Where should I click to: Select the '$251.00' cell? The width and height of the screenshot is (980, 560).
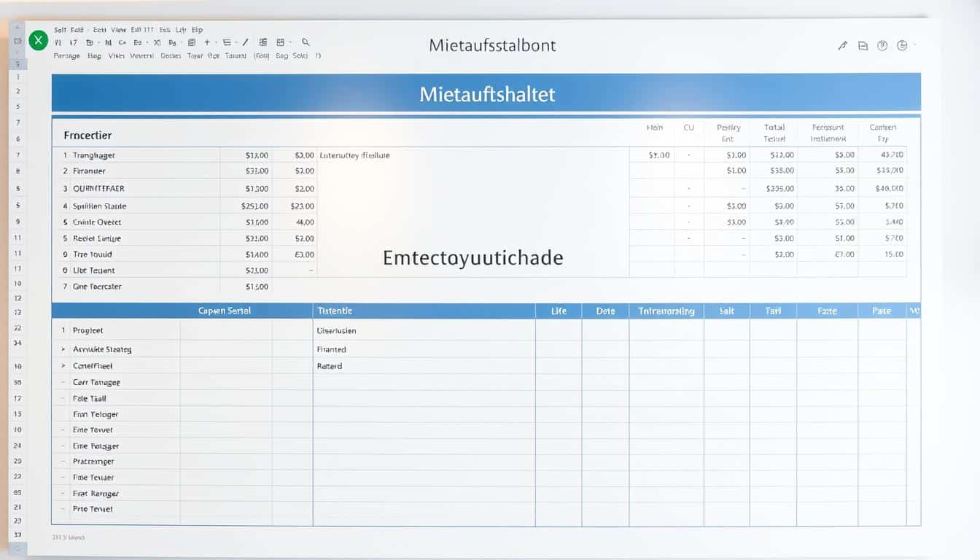254,206
